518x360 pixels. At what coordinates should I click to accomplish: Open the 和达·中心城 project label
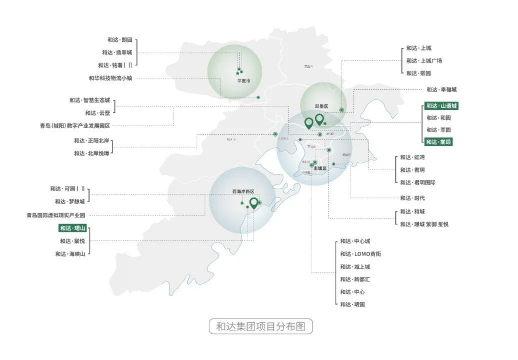click(355, 241)
